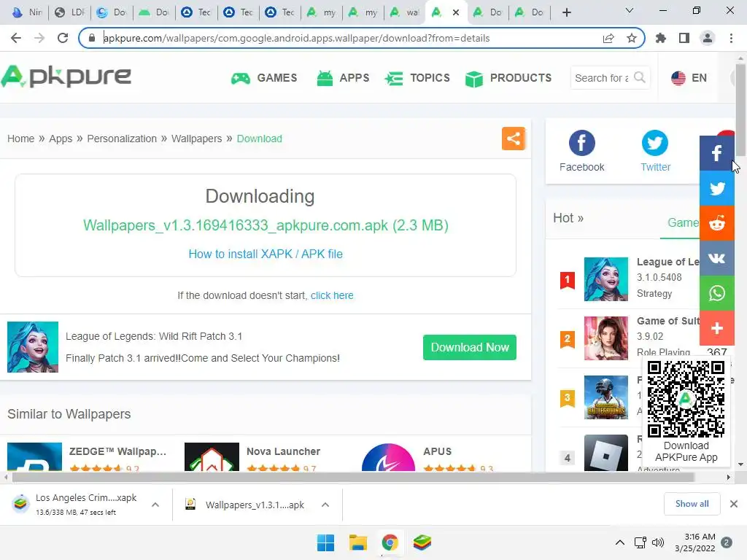Click the address bar URL
Screen dimensions: 747x560
pos(296,38)
